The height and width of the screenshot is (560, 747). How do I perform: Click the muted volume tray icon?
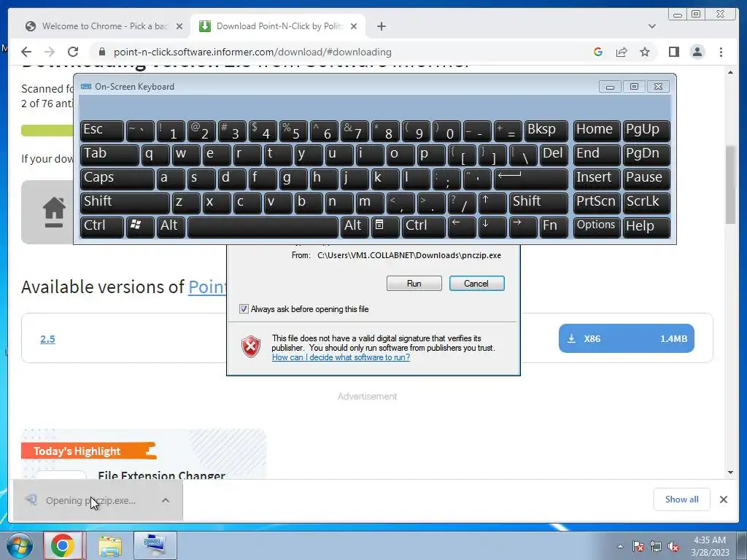tap(673, 547)
